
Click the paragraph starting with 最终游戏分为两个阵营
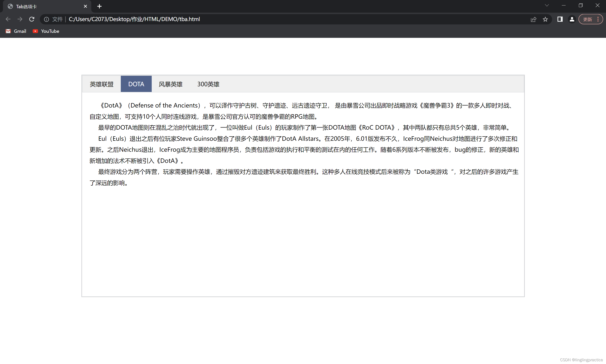(304, 177)
